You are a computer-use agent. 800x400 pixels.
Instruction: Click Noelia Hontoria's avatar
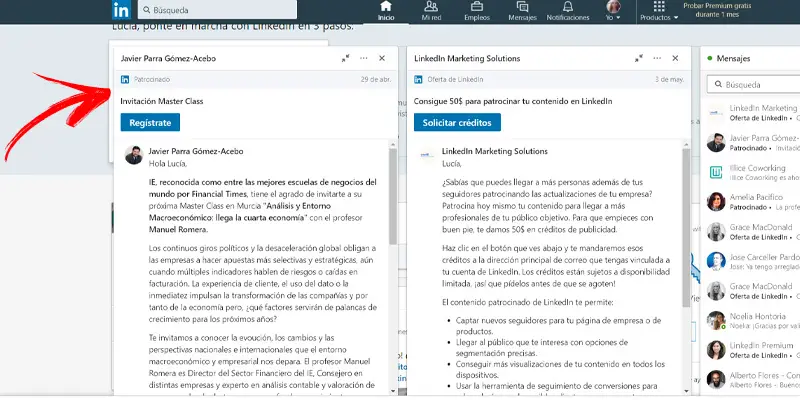pyautogui.click(x=716, y=320)
